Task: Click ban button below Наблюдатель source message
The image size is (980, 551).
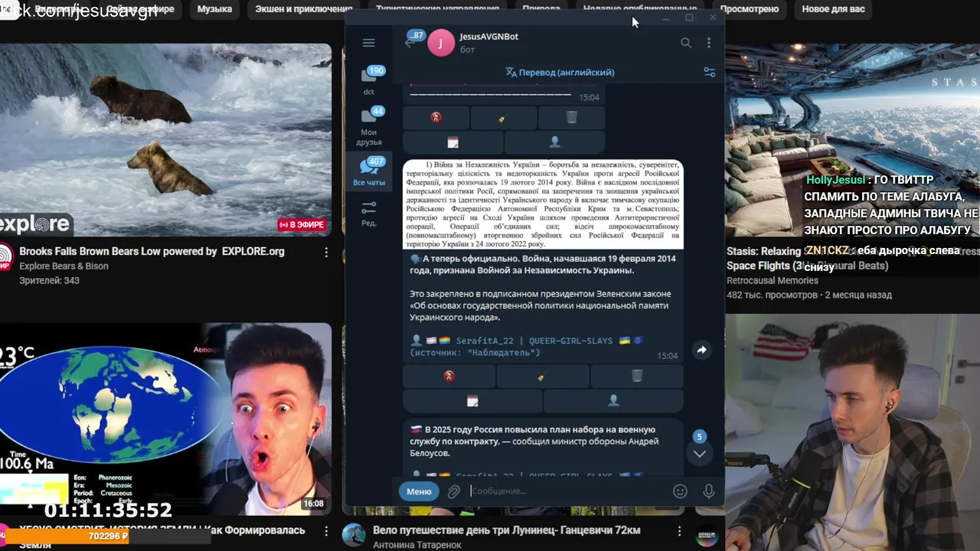Action: click(x=449, y=376)
